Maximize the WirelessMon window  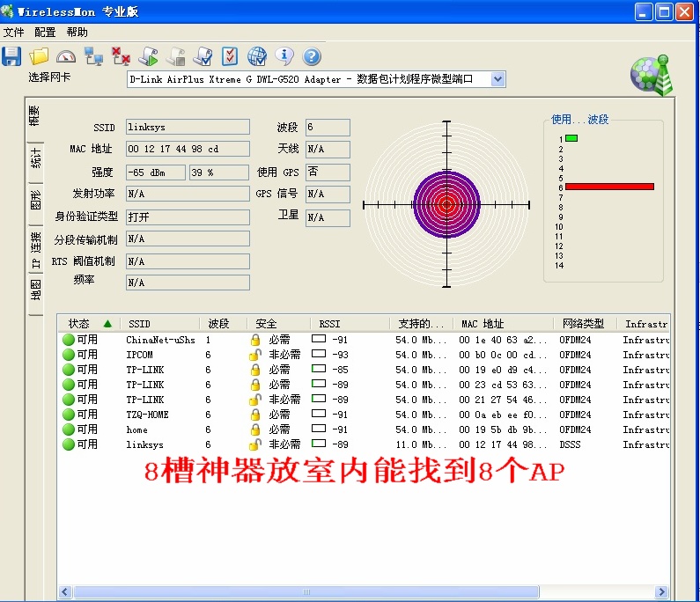[x=663, y=12]
